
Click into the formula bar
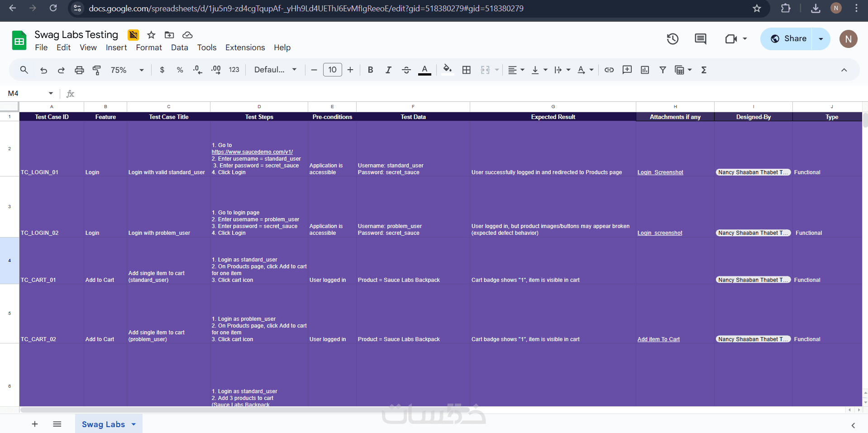tap(471, 93)
